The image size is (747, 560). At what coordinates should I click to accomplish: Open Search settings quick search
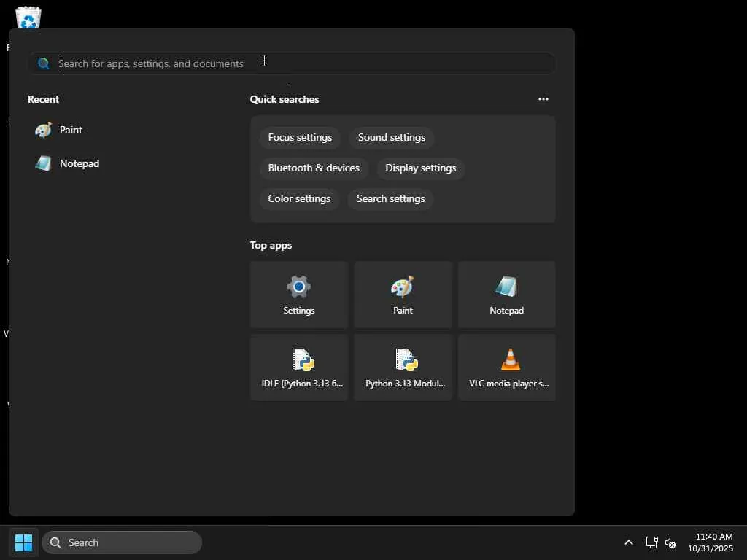coord(391,198)
